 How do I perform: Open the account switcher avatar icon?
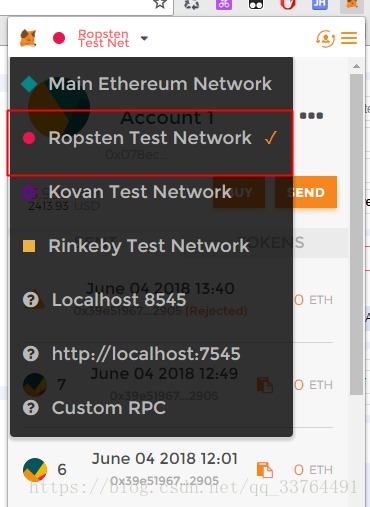(x=325, y=38)
